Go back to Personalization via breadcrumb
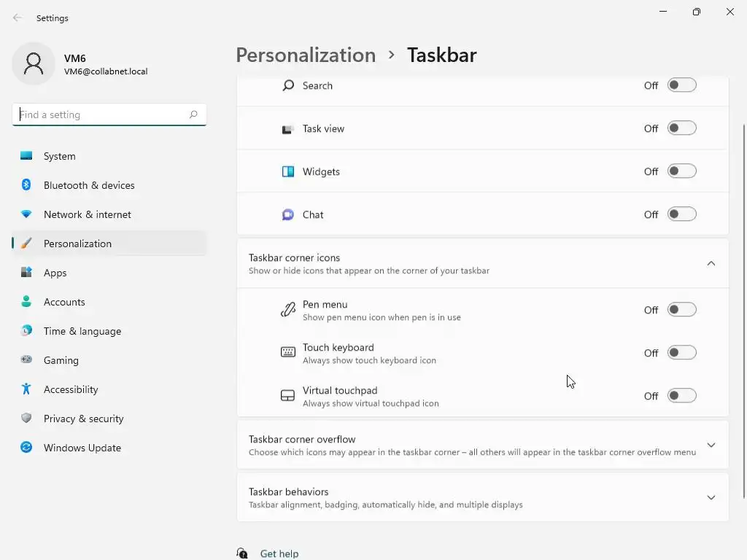Screen dimensions: 747x560 point(306,55)
